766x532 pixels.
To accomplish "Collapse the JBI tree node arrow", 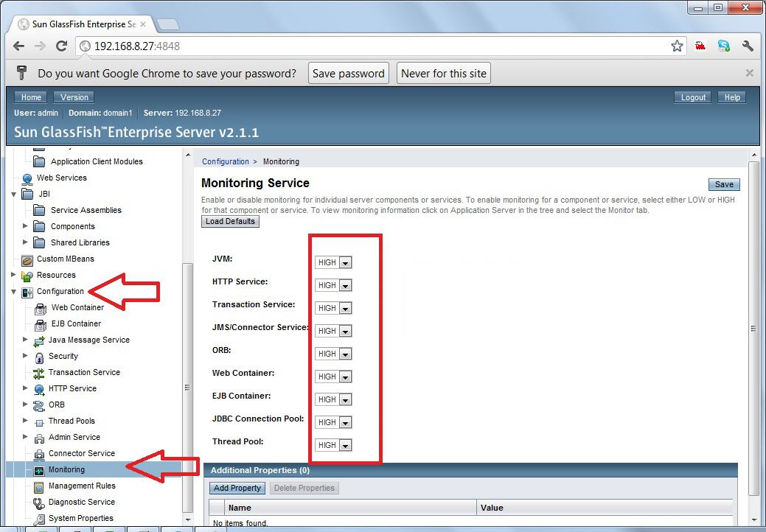I will (x=14, y=195).
